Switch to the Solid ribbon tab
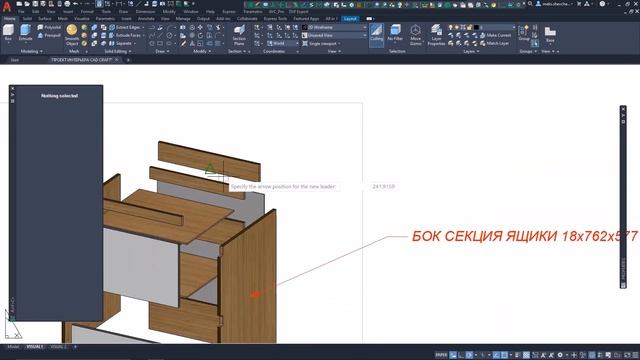 (27, 19)
